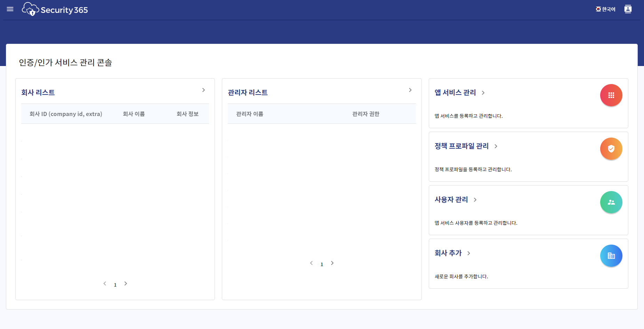Open 앱 서비스 관리 link

click(455, 92)
